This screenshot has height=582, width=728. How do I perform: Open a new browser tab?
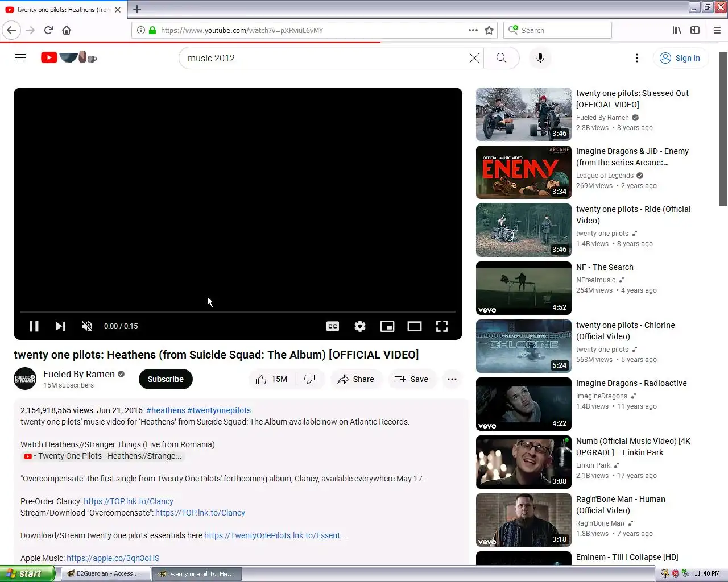(137, 9)
